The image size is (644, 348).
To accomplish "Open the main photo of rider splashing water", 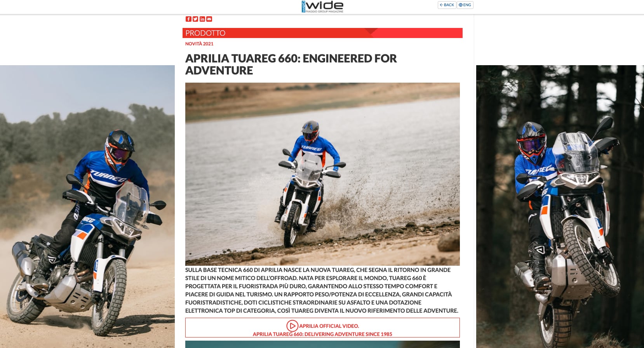I will click(x=322, y=174).
